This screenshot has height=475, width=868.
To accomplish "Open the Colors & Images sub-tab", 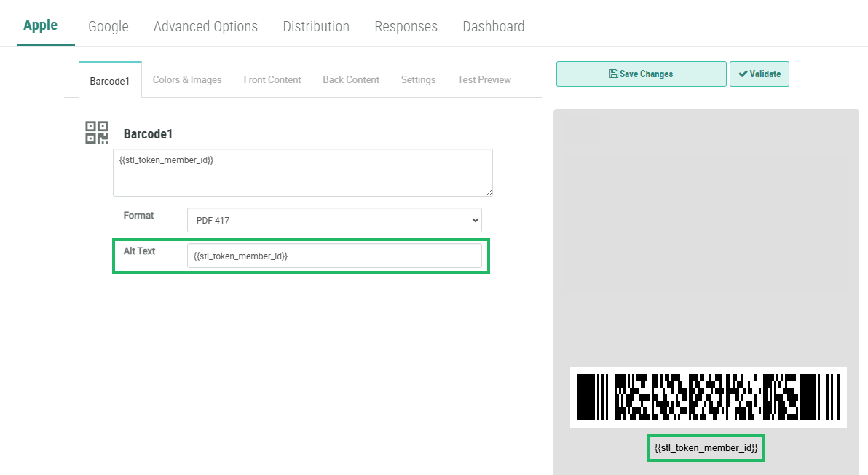I will click(x=187, y=80).
